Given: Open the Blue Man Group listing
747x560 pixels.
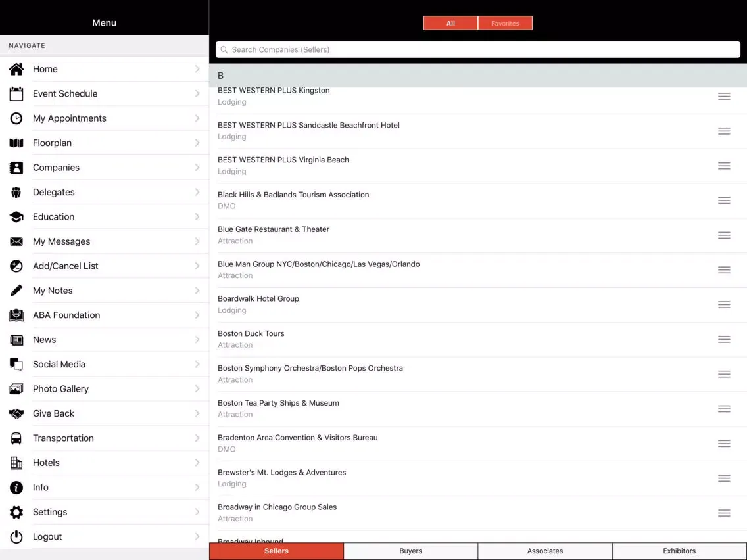Looking at the screenshot, I should click(x=478, y=270).
